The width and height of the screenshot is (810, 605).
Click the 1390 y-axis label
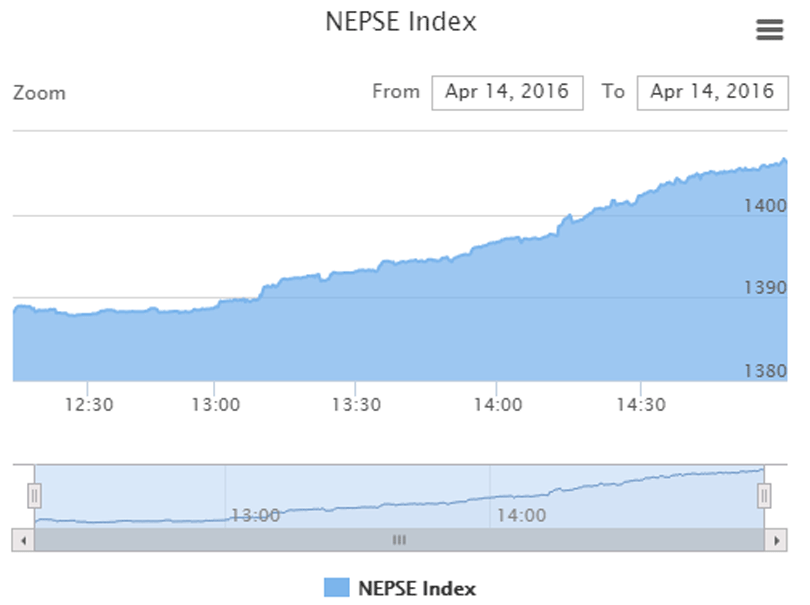(765, 288)
